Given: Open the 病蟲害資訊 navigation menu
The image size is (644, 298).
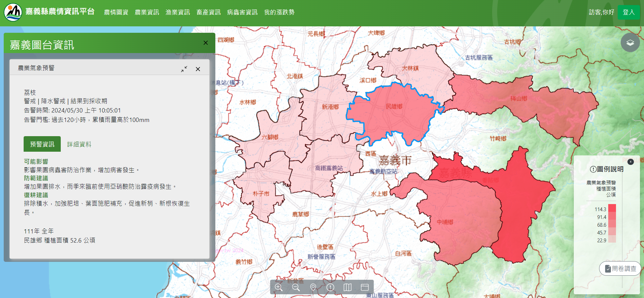Looking at the screenshot, I should pos(242,13).
